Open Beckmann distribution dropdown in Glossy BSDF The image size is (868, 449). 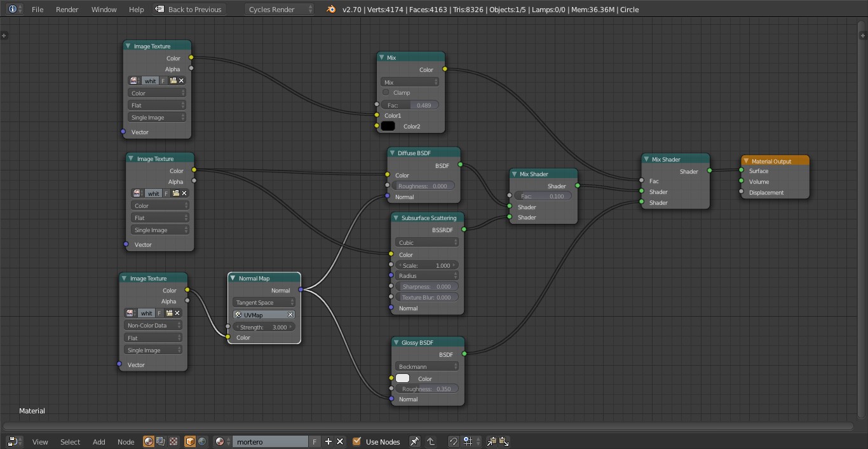[x=427, y=366]
